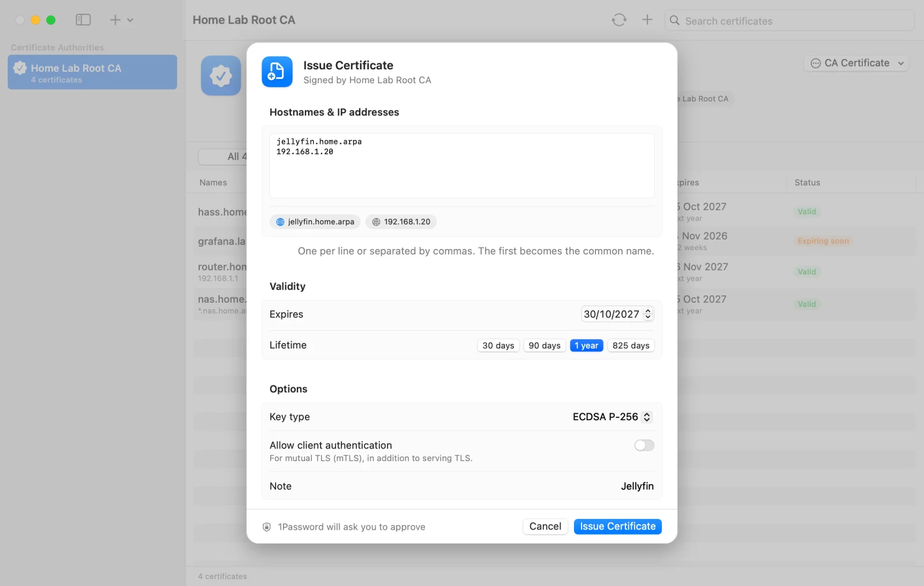
Task: Click the Issue Certificate document icon
Action: point(277,72)
